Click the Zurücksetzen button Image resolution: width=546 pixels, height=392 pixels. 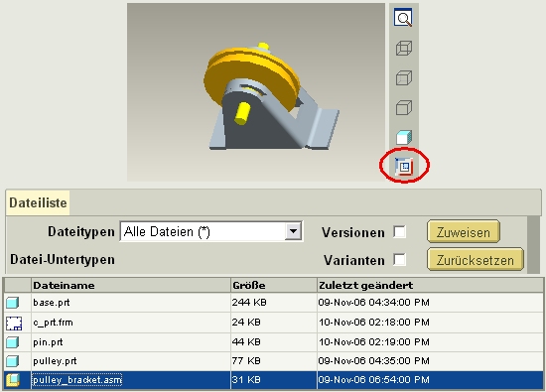(476, 259)
